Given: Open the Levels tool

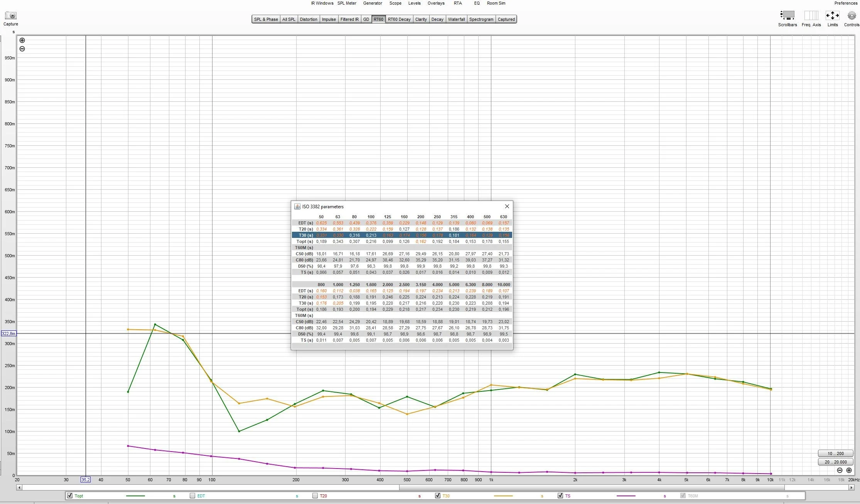Looking at the screenshot, I should pyautogui.click(x=415, y=3).
